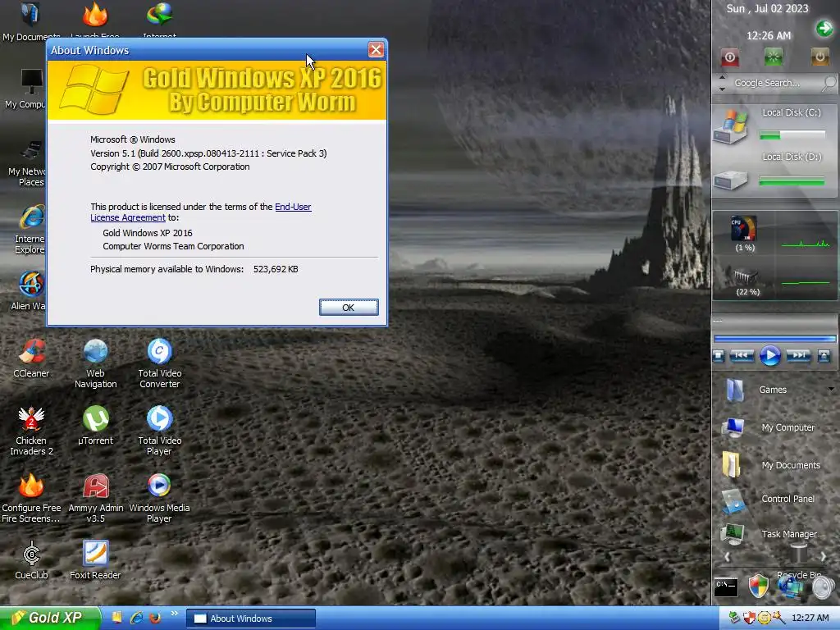Open command prompt sidebar icon
This screenshot has height=630, width=840.
[726, 587]
